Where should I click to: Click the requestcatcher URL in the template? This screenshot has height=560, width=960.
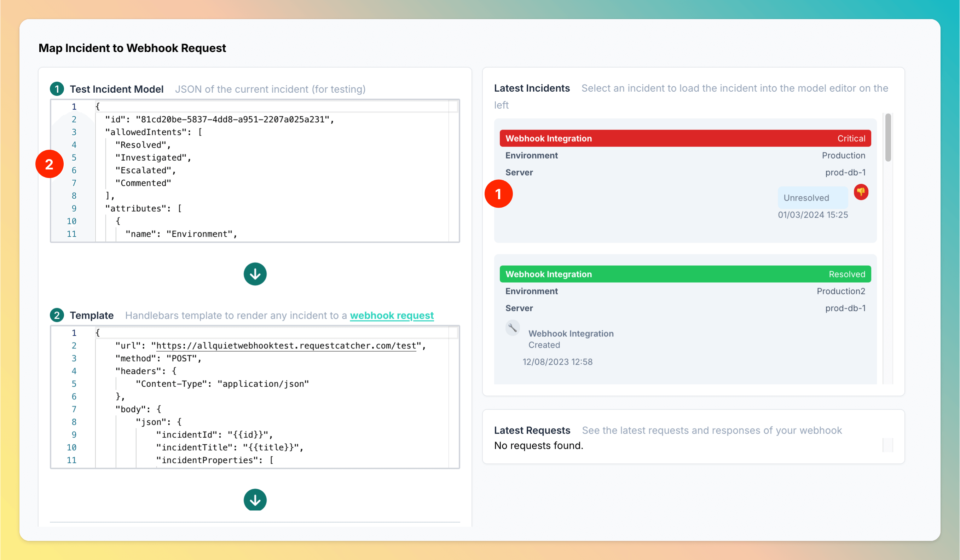click(x=286, y=346)
